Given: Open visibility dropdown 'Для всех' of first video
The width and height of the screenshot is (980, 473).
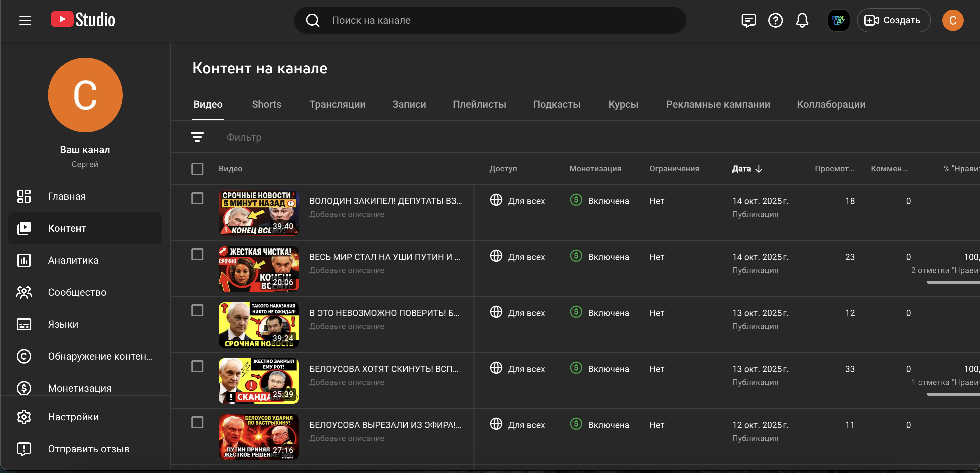Looking at the screenshot, I should click(x=526, y=201).
